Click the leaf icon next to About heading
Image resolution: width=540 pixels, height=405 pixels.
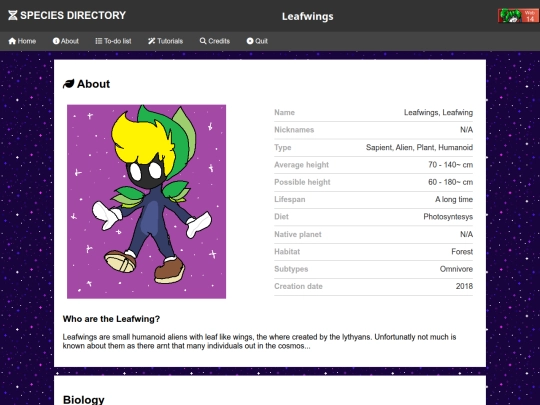(69, 84)
